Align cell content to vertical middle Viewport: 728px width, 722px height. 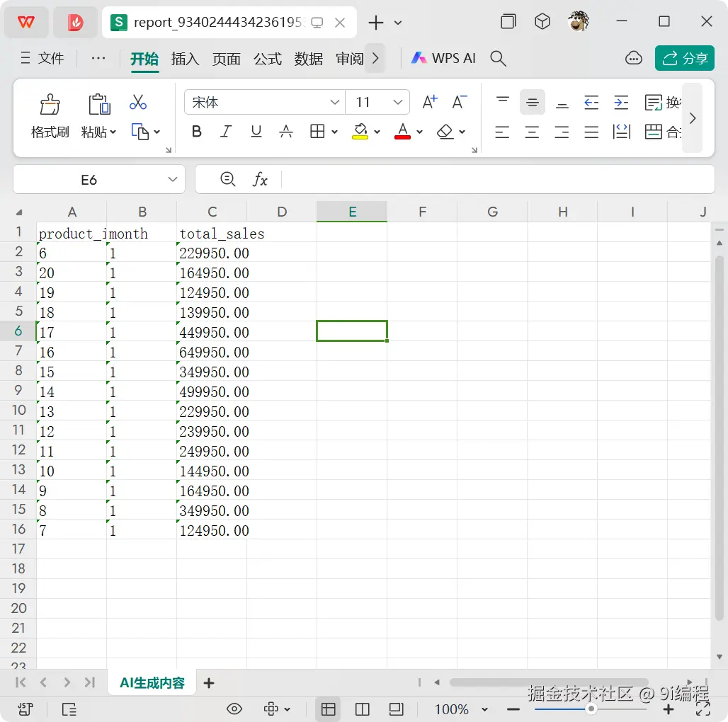(532, 102)
